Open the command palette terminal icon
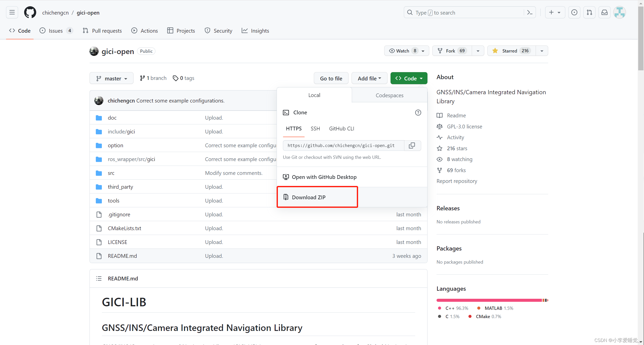Screen dimensions: 644x345 point(530,12)
